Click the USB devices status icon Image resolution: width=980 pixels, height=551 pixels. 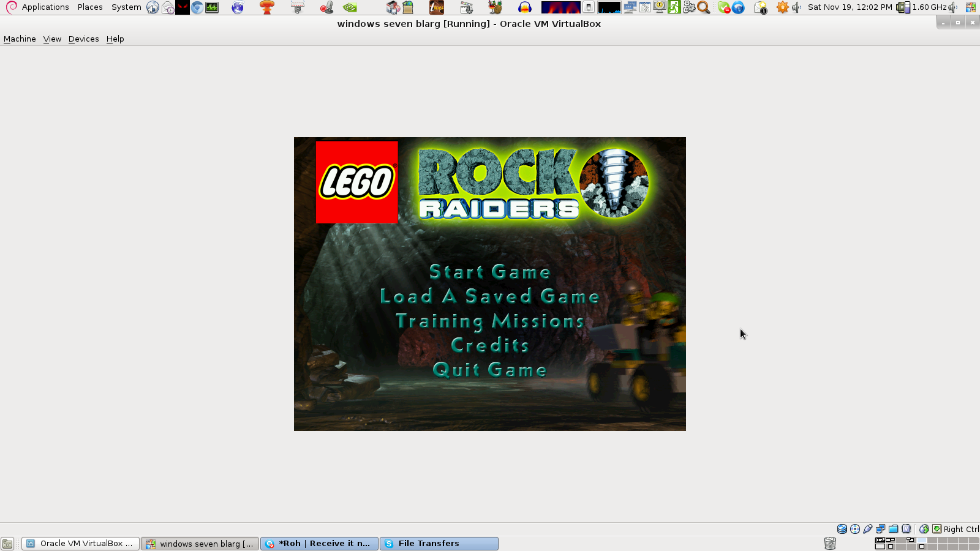point(868,529)
